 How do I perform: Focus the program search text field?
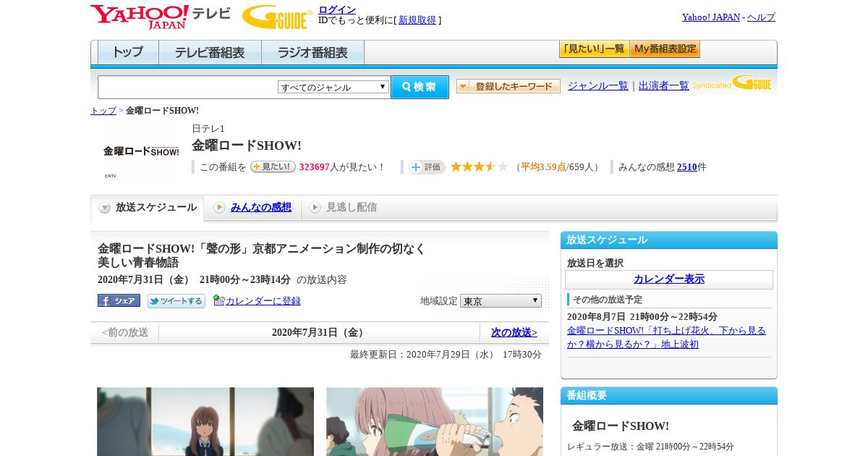188,88
